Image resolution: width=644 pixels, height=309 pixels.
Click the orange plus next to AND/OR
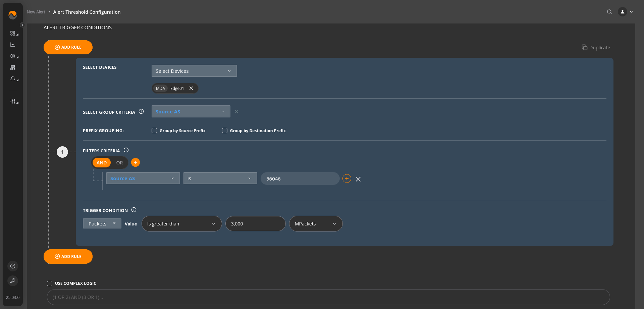(x=136, y=162)
